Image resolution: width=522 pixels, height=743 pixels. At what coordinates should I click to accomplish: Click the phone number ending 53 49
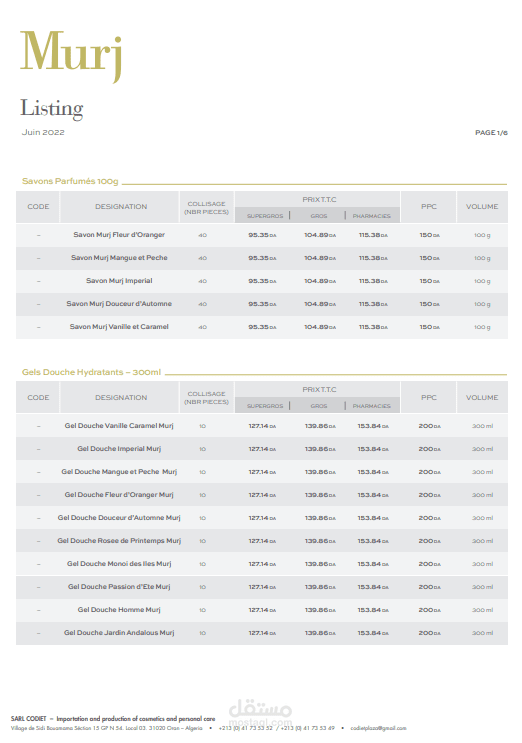click(x=307, y=728)
